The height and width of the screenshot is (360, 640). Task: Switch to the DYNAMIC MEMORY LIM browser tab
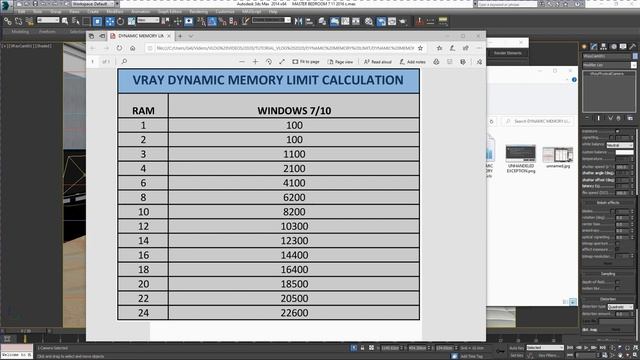tap(141, 36)
